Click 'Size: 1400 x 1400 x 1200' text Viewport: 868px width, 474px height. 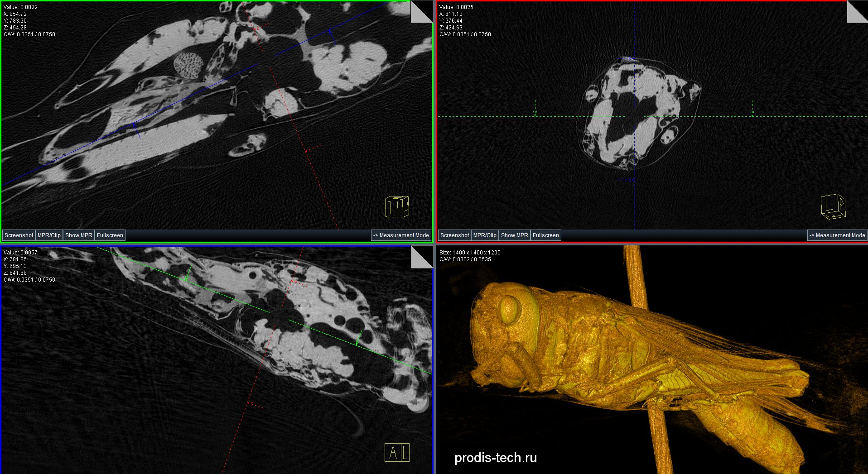point(470,253)
